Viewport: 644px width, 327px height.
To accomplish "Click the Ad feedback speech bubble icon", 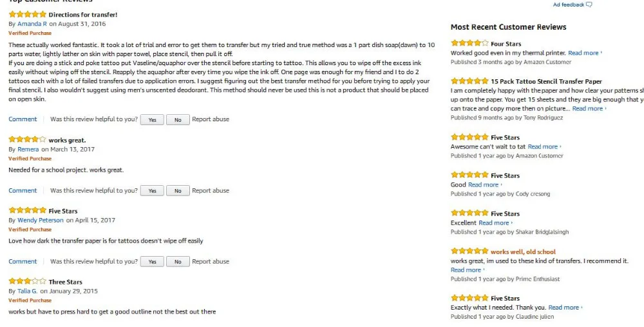I will pos(589,5).
